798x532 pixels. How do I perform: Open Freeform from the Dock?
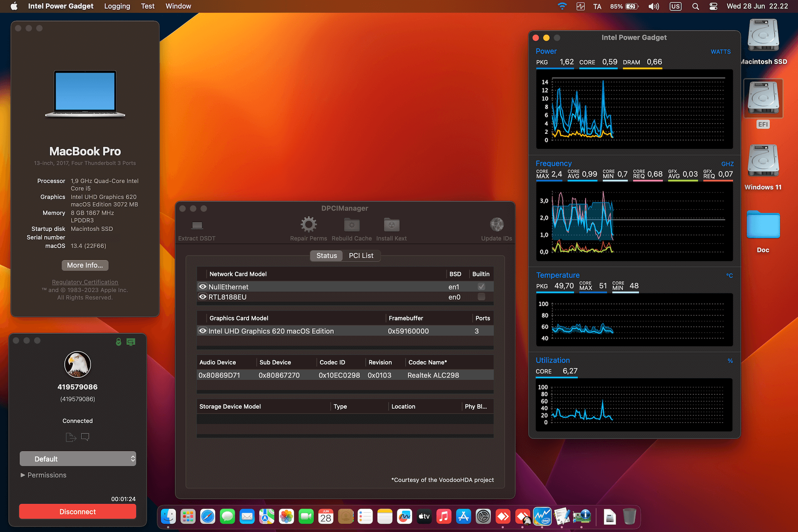(404, 517)
